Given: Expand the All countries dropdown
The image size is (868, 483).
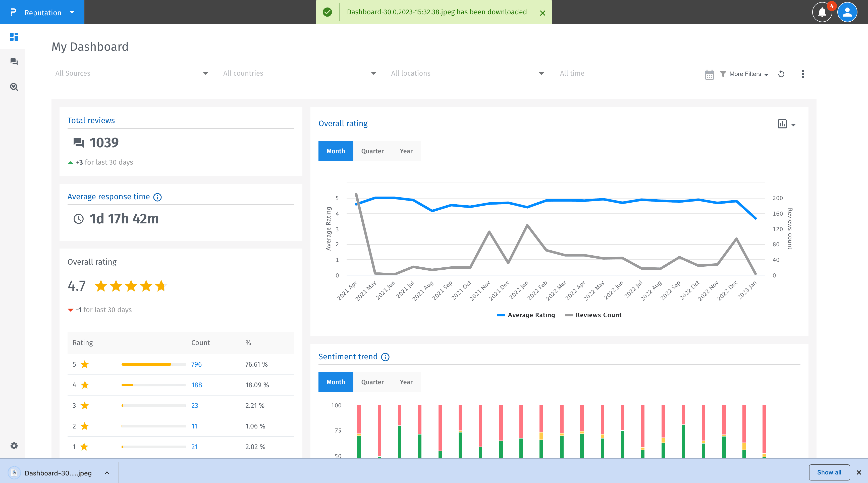Looking at the screenshot, I should coord(299,73).
